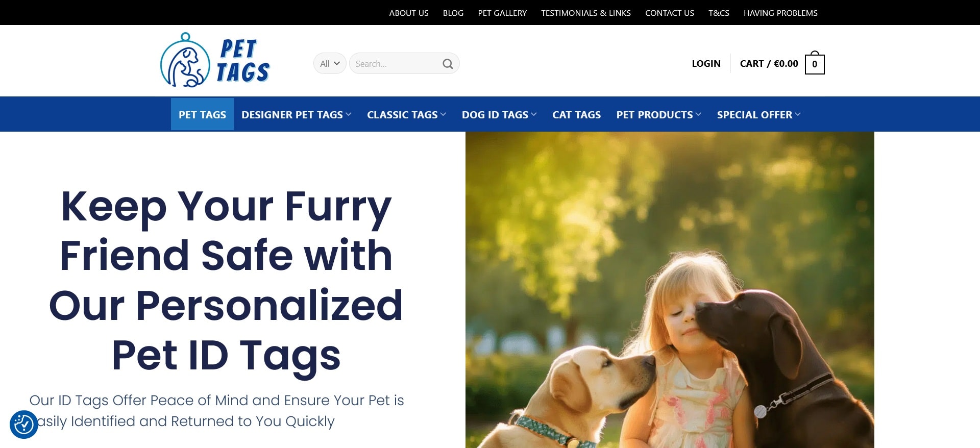
Task: Open the Contact Us page
Action: coord(670,13)
